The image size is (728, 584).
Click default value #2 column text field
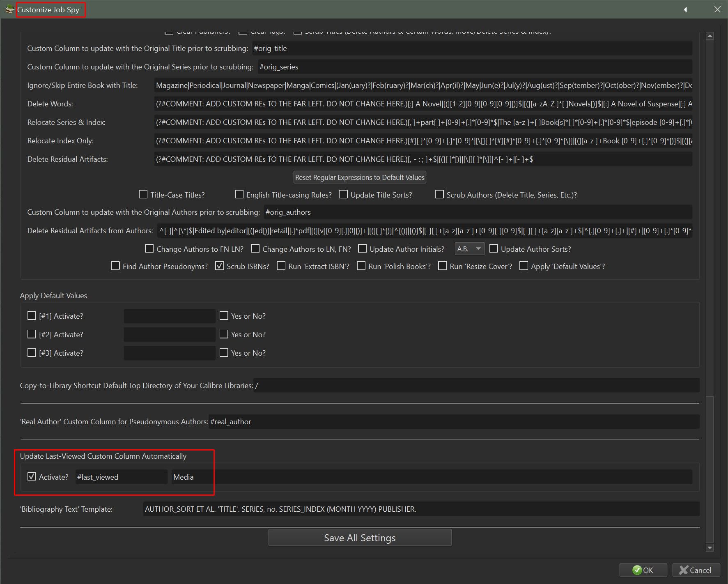(170, 334)
